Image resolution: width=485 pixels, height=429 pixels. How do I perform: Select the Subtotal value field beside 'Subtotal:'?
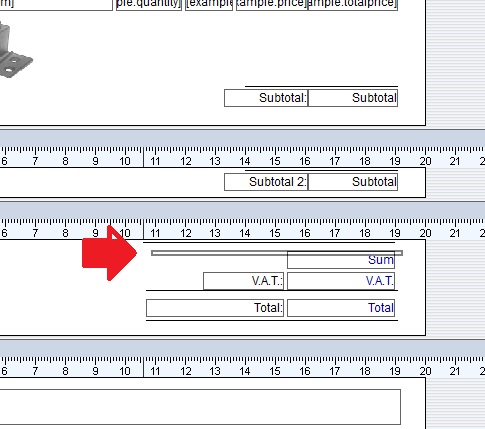point(353,98)
